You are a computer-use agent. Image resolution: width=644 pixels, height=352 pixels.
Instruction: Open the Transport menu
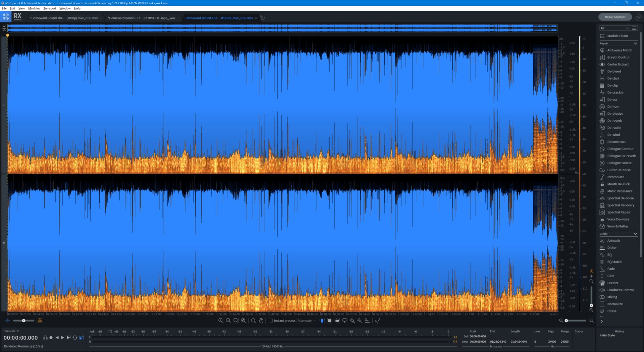[50, 8]
